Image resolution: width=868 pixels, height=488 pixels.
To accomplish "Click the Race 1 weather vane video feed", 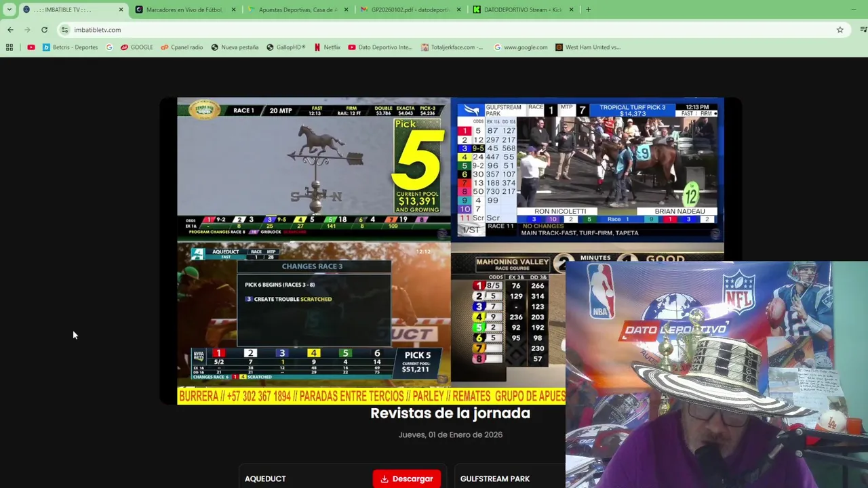I will point(313,169).
